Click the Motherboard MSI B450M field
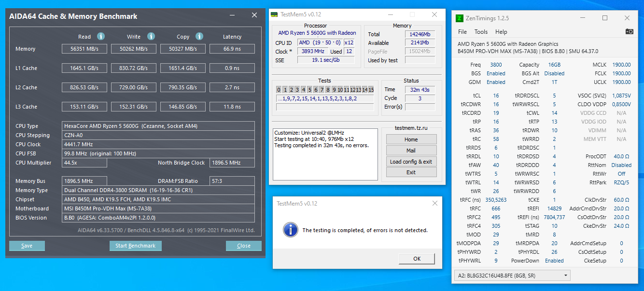The height and width of the screenshot is (291, 644). (x=158, y=208)
